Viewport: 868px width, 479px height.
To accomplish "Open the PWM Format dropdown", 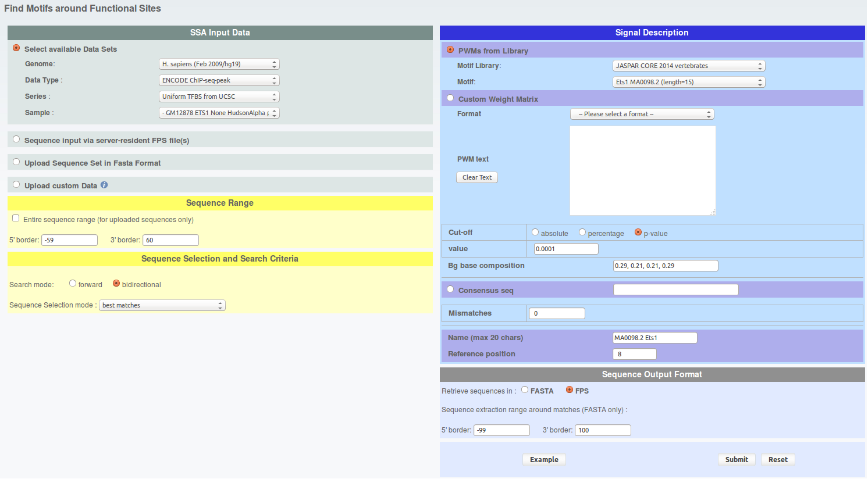I will tap(642, 114).
